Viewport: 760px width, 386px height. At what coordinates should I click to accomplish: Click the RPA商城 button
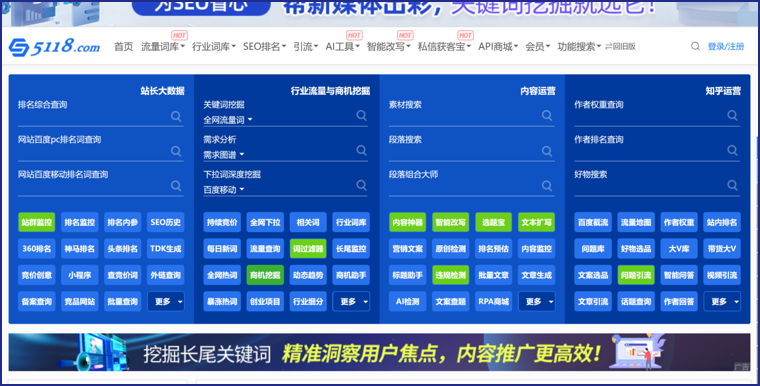[x=493, y=302]
